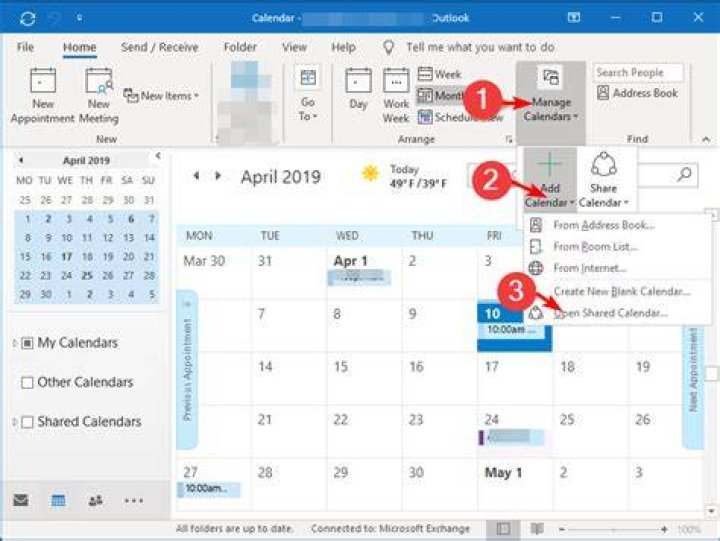Zoom out with the minus button
Image resolution: width=720 pixels, height=541 pixels.
[561, 530]
